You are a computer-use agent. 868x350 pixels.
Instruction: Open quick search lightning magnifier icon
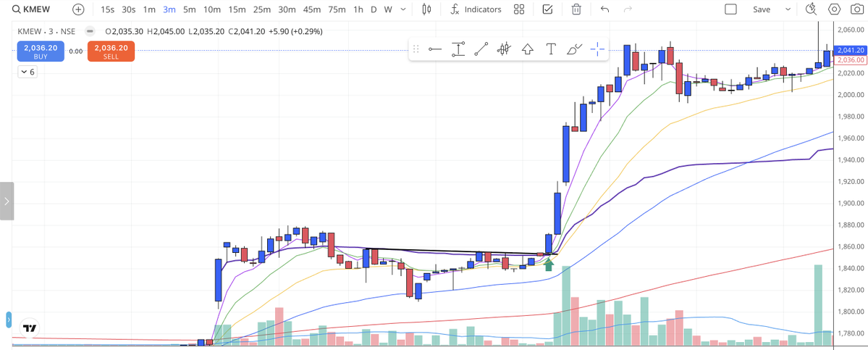point(811,9)
